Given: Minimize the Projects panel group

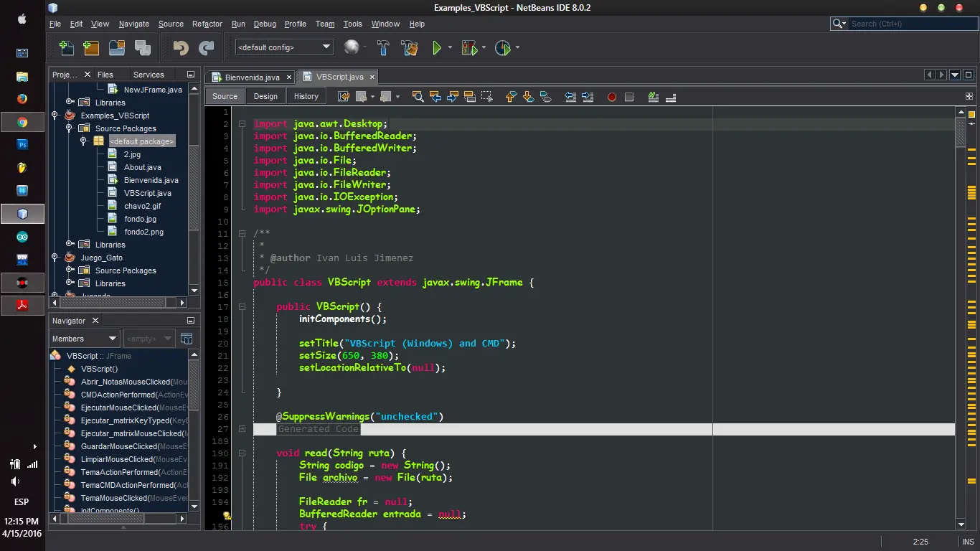Looking at the screenshot, I should [x=191, y=75].
